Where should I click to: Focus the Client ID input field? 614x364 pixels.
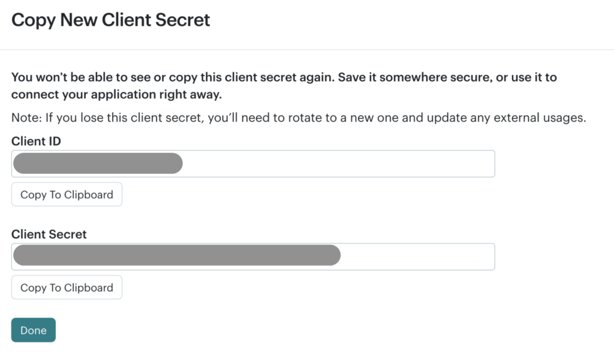pyautogui.click(x=336, y=164)
